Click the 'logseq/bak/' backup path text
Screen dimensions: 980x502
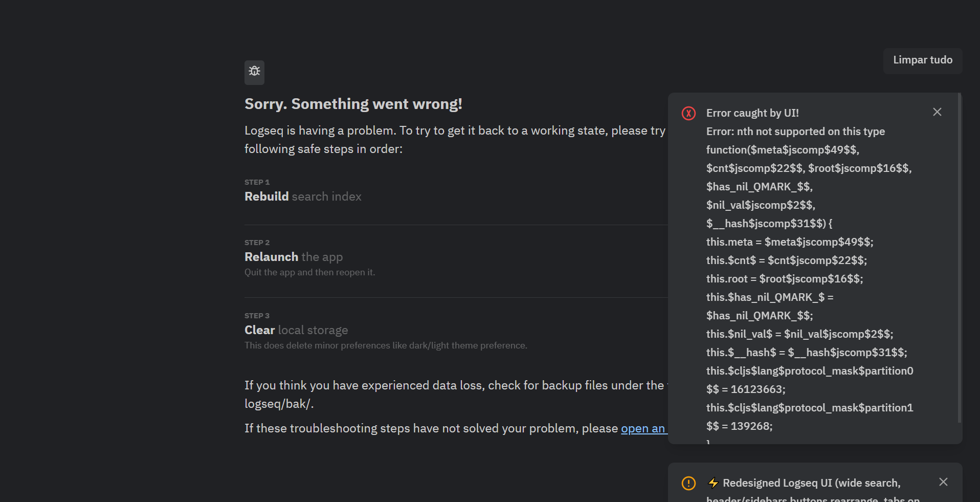coord(278,403)
